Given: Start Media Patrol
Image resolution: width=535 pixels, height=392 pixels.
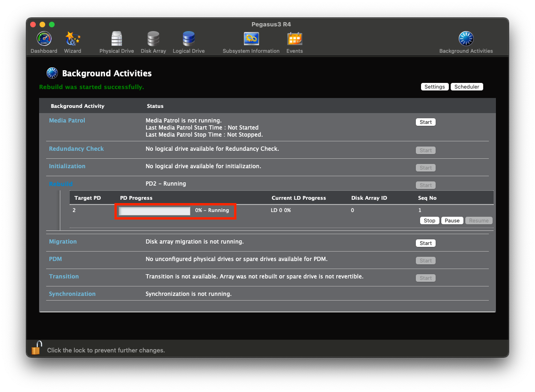Looking at the screenshot, I should (x=425, y=122).
